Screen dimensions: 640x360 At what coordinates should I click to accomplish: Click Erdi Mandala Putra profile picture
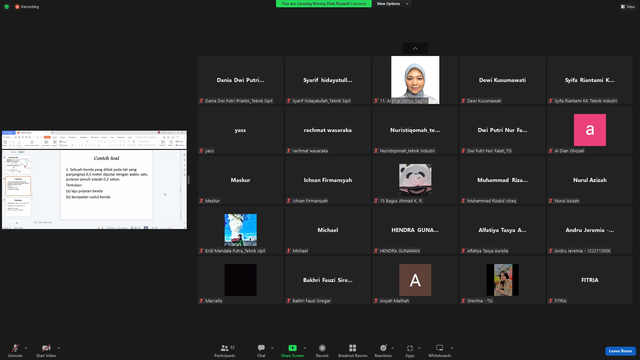click(x=240, y=230)
